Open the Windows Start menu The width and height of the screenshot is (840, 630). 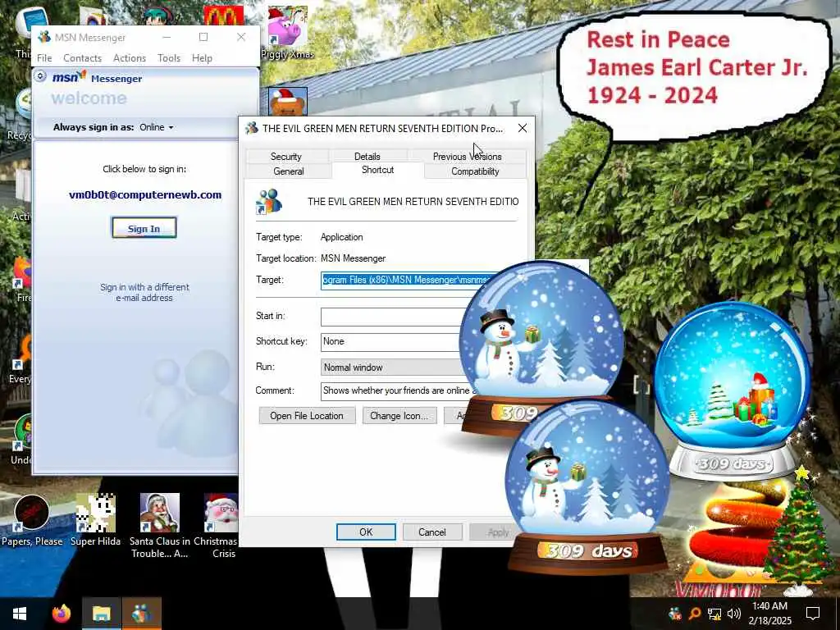20,614
